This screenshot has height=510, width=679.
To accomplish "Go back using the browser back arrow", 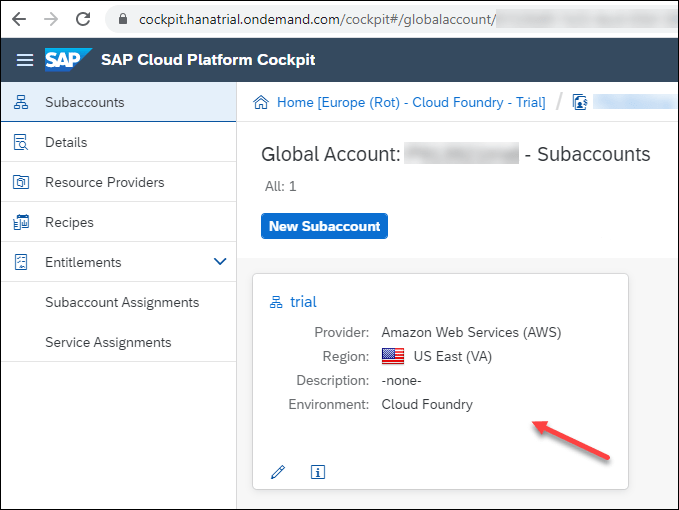I will tap(19, 19).
